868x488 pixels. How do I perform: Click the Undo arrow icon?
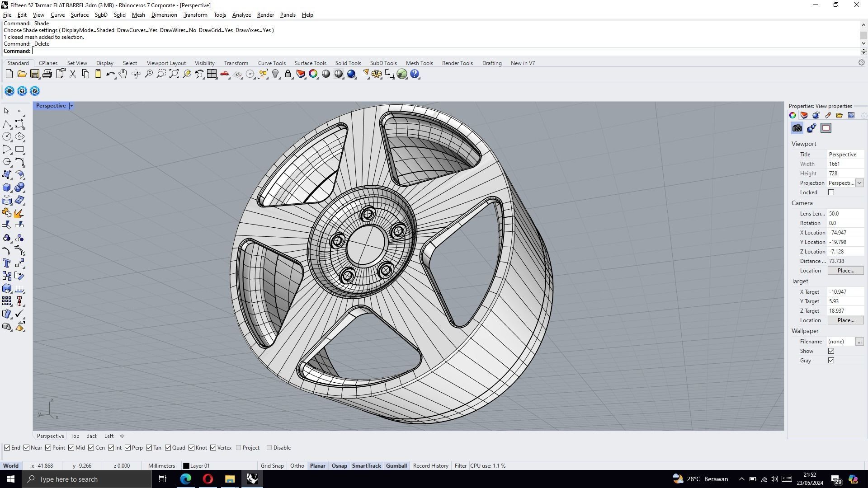pyautogui.click(x=110, y=74)
